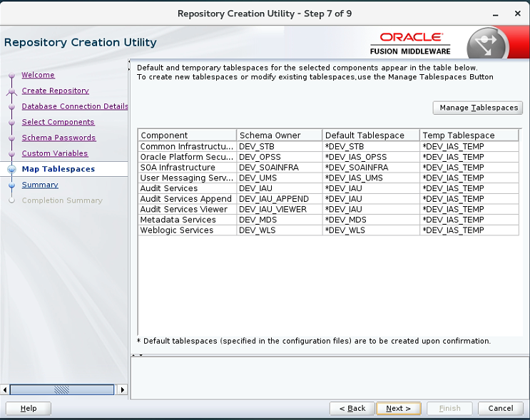Select the Audit Services component cell
530x420 pixels.
(x=188, y=188)
